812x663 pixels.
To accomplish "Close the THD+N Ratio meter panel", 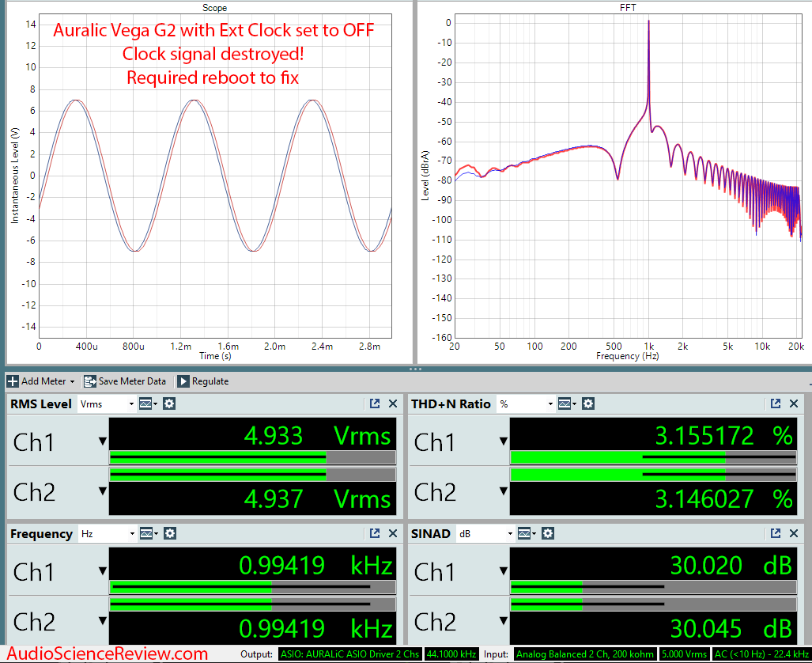I will click(x=794, y=403).
